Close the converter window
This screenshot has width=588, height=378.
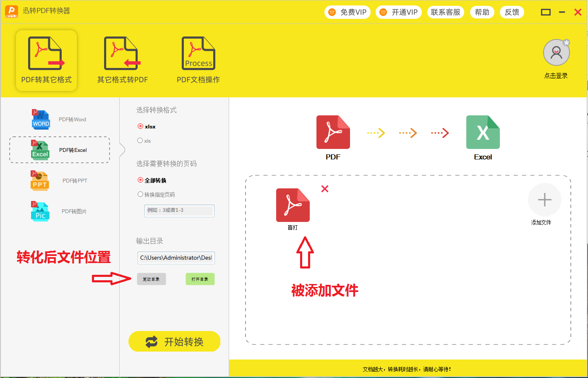coord(578,12)
